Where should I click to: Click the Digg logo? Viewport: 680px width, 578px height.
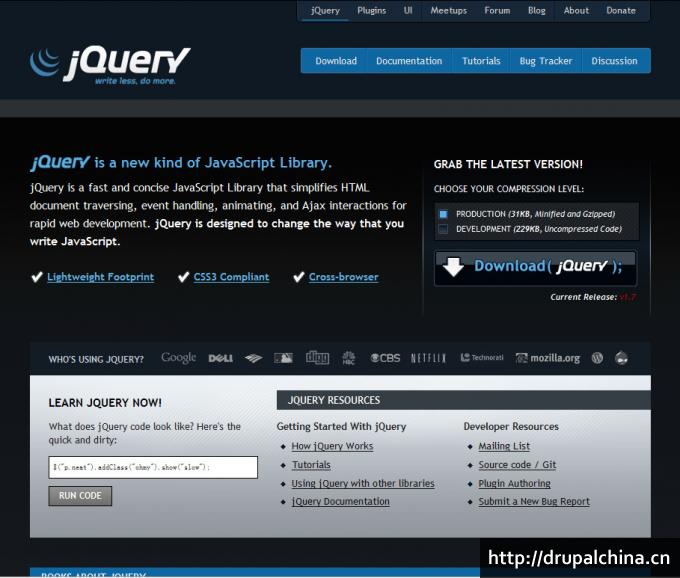point(317,358)
